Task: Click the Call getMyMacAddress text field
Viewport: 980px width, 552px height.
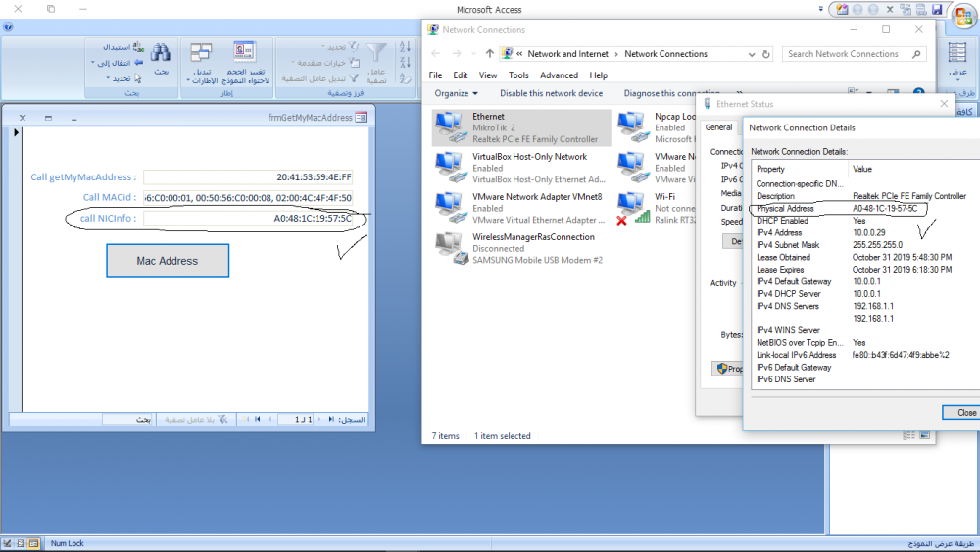Action: (248, 177)
